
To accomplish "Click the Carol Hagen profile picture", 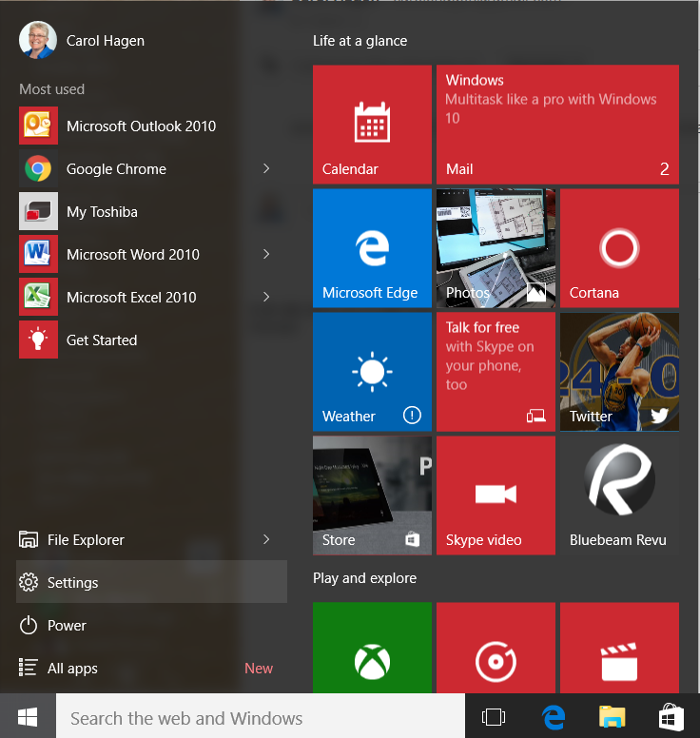I will click(x=38, y=40).
